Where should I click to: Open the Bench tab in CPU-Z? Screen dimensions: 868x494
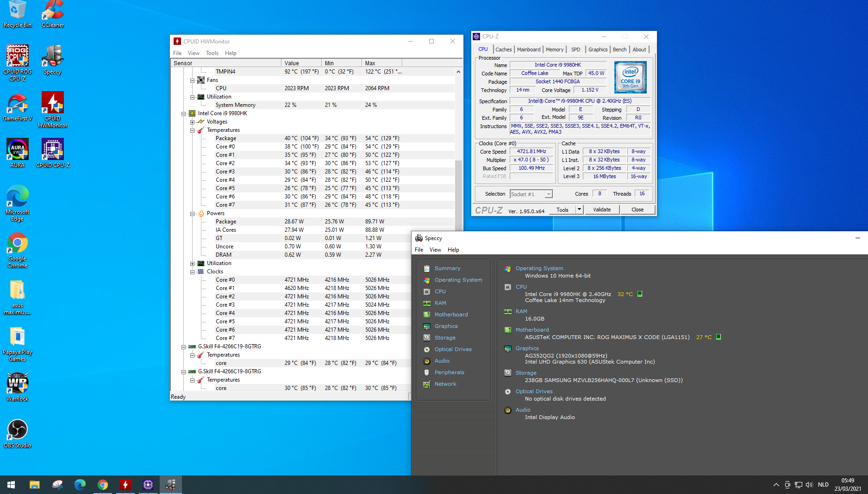619,49
